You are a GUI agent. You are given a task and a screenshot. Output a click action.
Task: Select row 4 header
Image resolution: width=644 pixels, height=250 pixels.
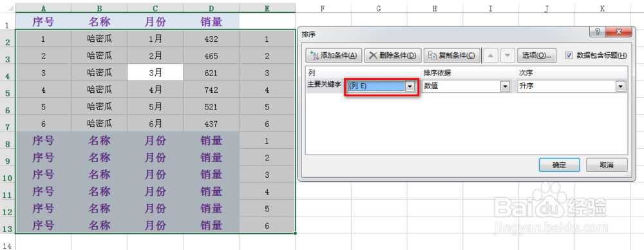(x=7, y=73)
